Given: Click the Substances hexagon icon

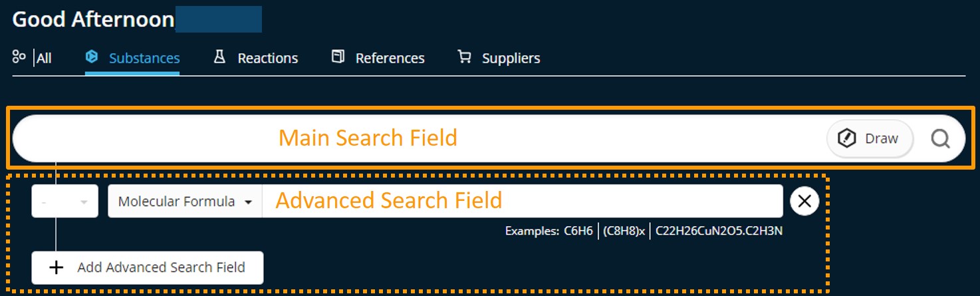Looking at the screenshot, I should (x=92, y=57).
